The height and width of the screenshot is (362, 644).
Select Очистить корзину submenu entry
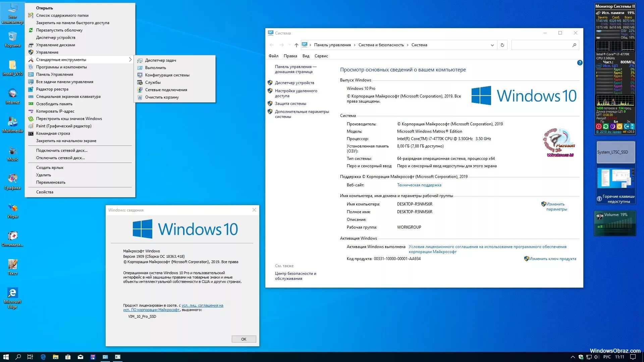click(175, 97)
